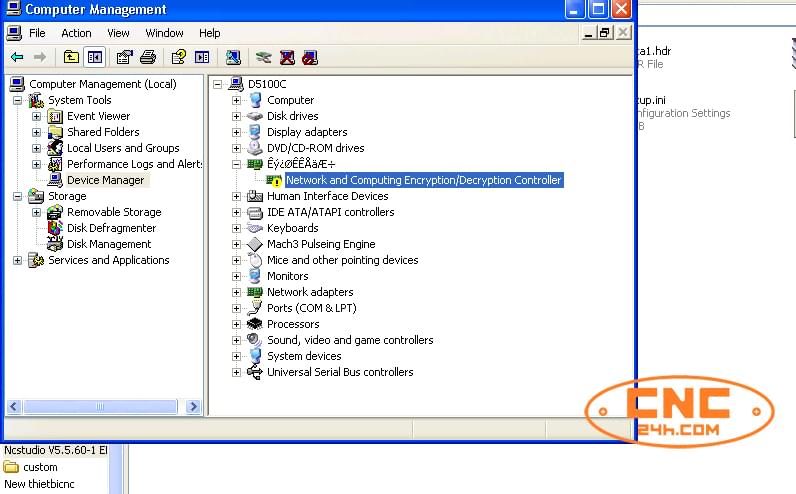The width and height of the screenshot is (796, 494).
Task: Click the Forward arrow toolbar icon
Action: click(40, 57)
